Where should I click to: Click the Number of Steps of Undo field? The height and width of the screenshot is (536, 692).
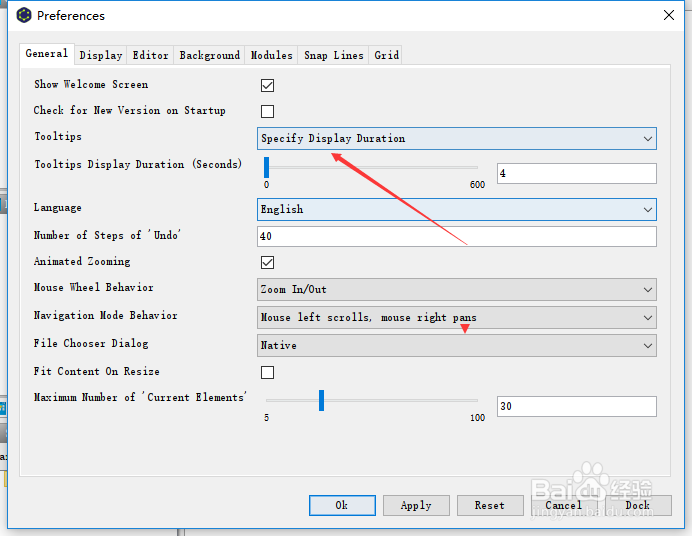tap(457, 236)
